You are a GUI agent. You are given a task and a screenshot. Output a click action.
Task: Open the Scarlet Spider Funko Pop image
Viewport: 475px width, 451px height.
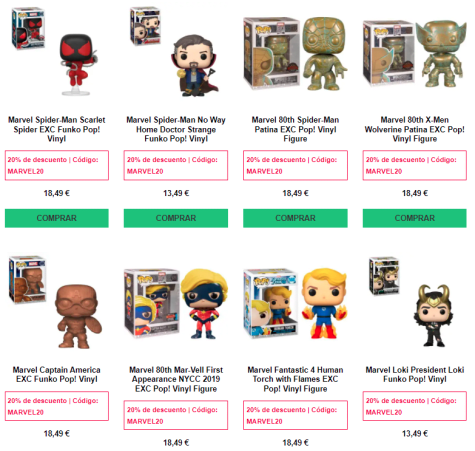coord(56,53)
